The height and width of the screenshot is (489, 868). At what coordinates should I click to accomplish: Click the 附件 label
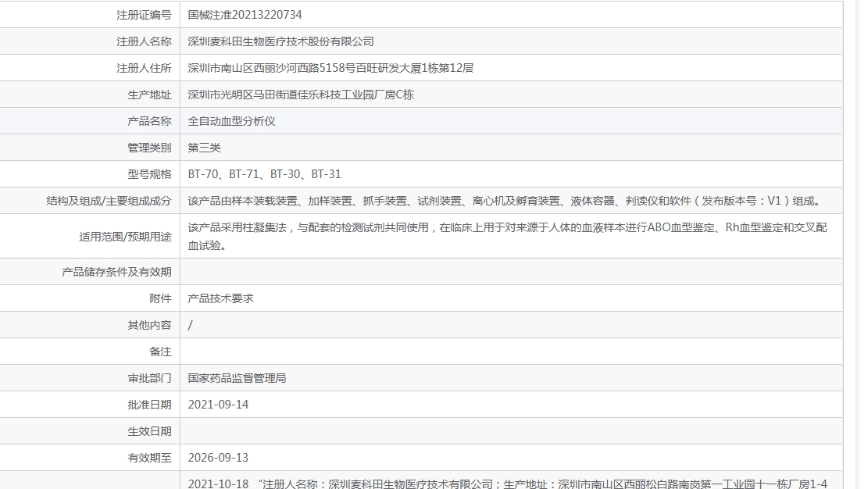(x=160, y=298)
